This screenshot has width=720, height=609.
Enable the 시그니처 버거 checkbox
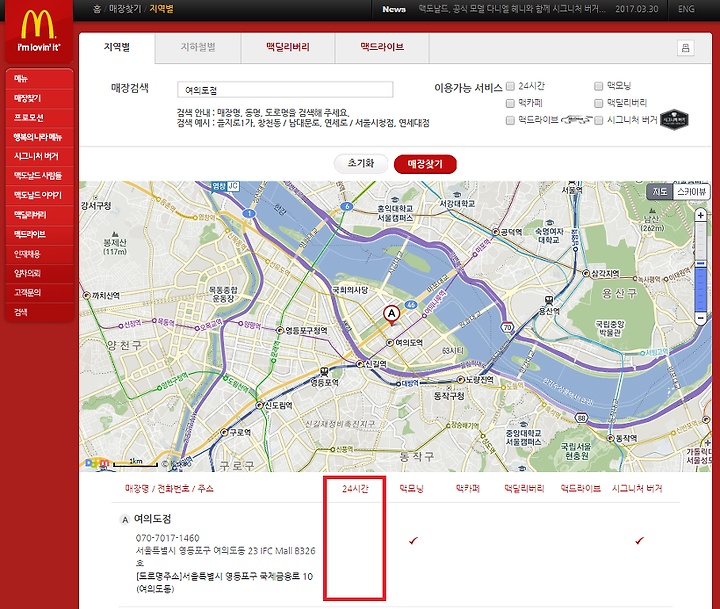pyautogui.click(x=598, y=120)
